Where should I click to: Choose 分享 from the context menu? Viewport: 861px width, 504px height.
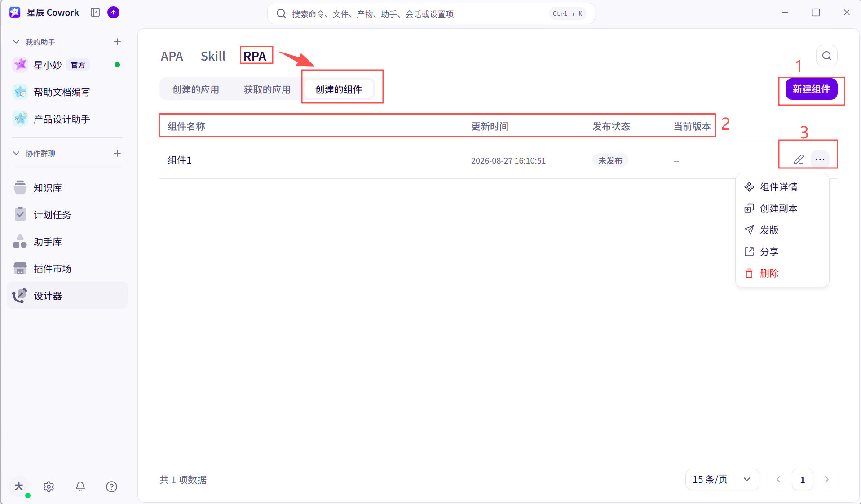coord(782,252)
